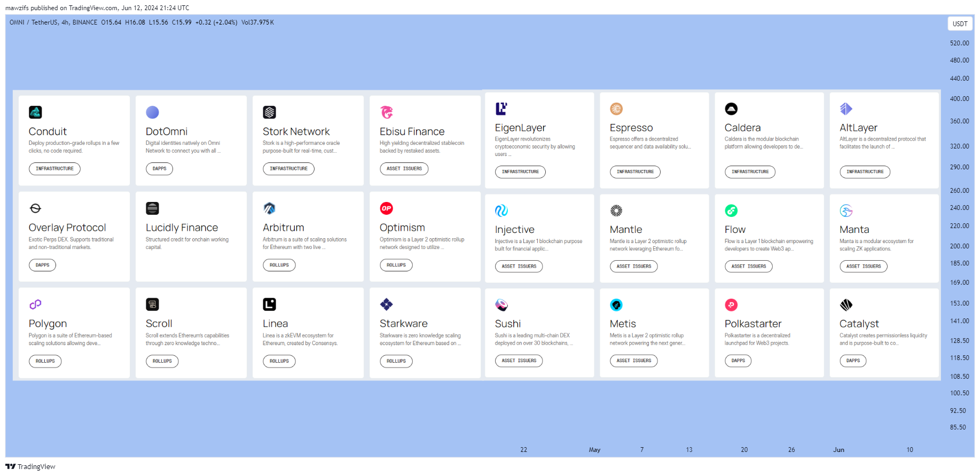This screenshot has height=476, width=980.
Task: Click the May label on time axis
Action: [x=594, y=450]
